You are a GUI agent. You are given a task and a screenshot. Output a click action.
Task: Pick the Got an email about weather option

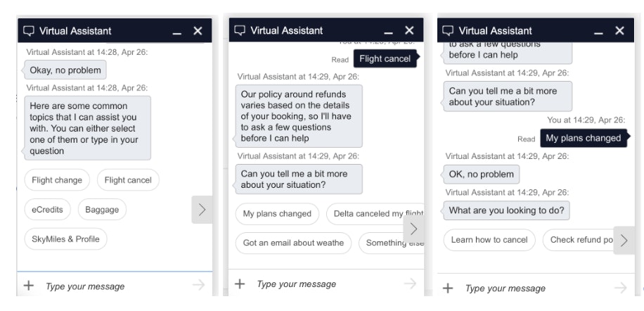(293, 243)
